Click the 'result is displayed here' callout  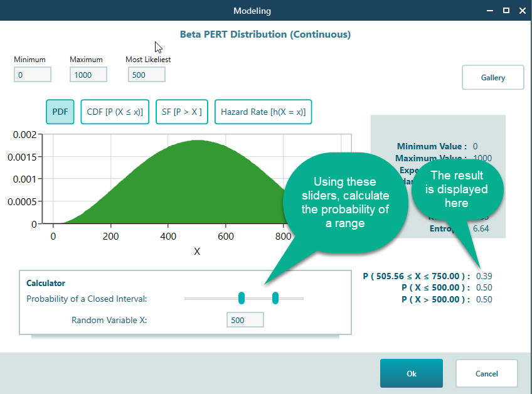click(456, 189)
